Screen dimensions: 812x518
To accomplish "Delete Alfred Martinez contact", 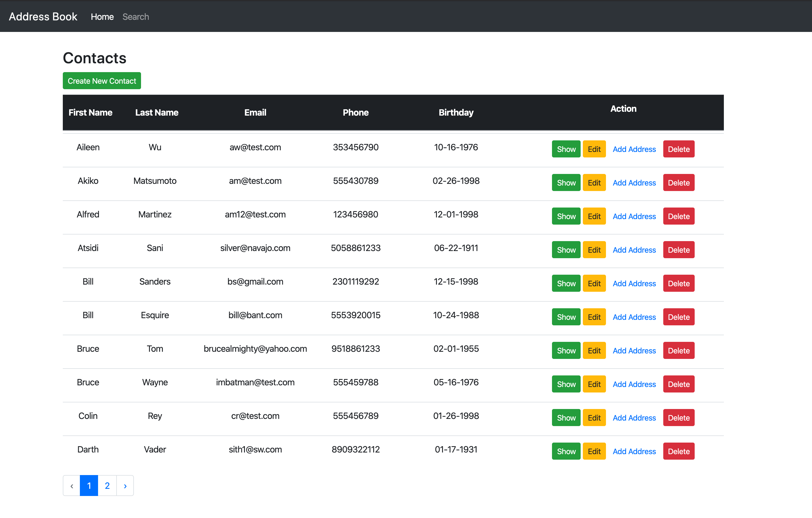I will click(x=679, y=216).
